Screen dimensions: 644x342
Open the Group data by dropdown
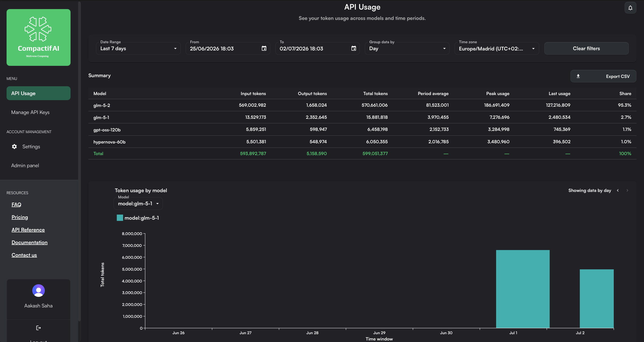pyautogui.click(x=407, y=48)
